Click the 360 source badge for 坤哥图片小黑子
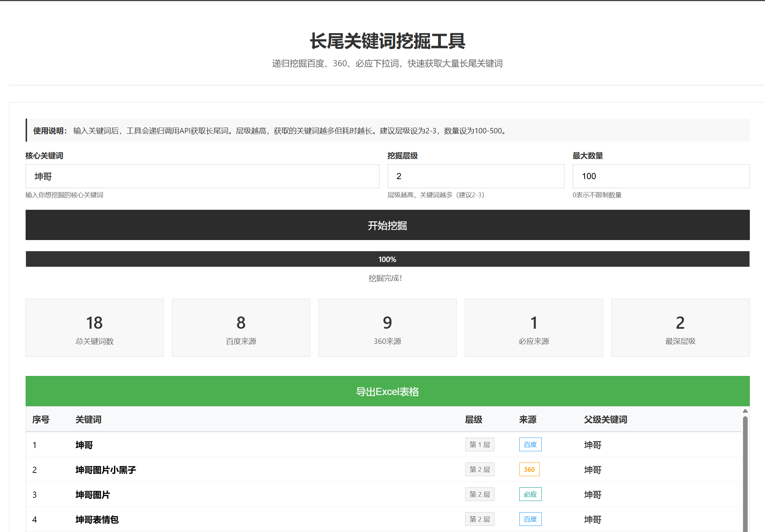This screenshot has width=765, height=532. (x=529, y=469)
